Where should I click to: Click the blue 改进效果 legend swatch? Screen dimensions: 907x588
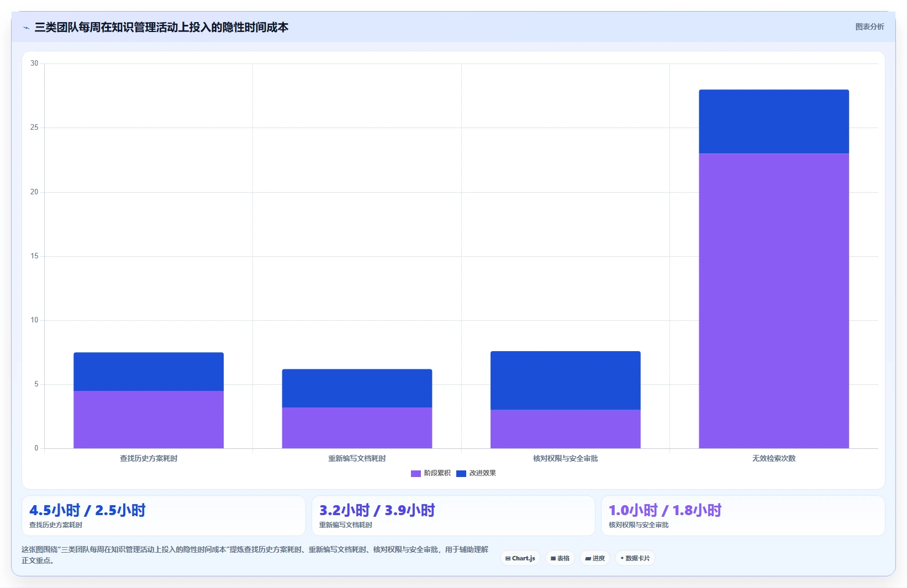pos(461,474)
